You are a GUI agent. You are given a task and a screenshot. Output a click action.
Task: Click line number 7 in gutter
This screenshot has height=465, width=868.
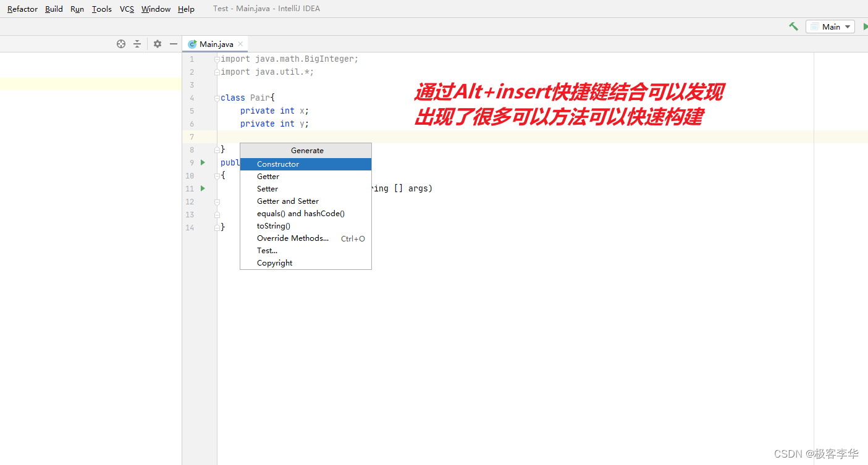pyautogui.click(x=192, y=137)
